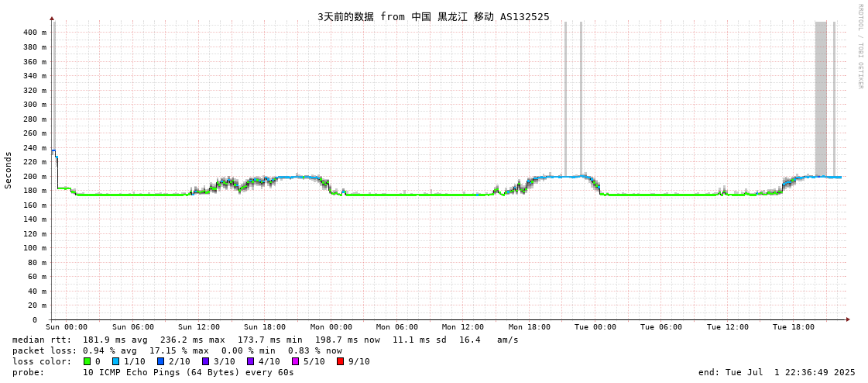The height and width of the screenshot is (383, 868).
Task: Click the 'Sun 06:00' x-axis label
Action: [x=133, y=327]
